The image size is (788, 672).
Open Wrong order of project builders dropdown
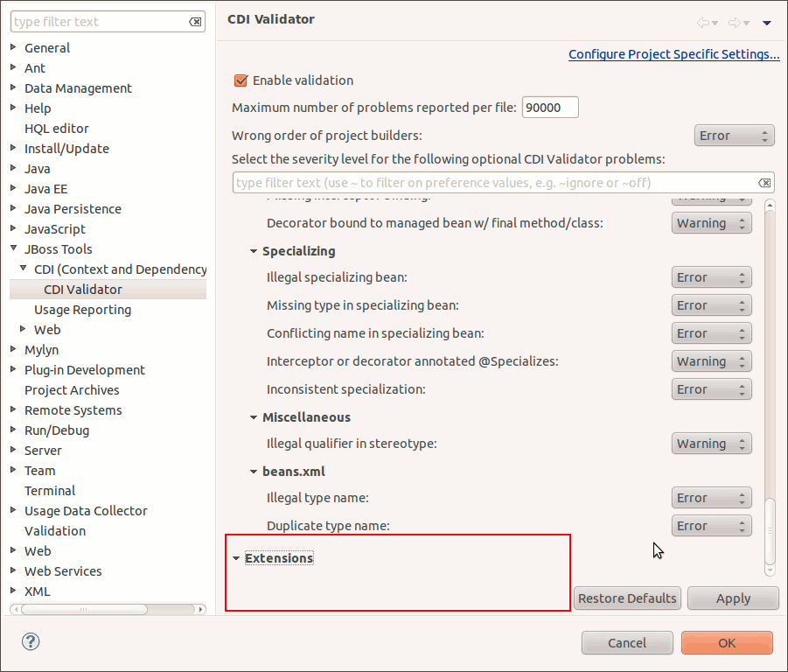point(735,136)
